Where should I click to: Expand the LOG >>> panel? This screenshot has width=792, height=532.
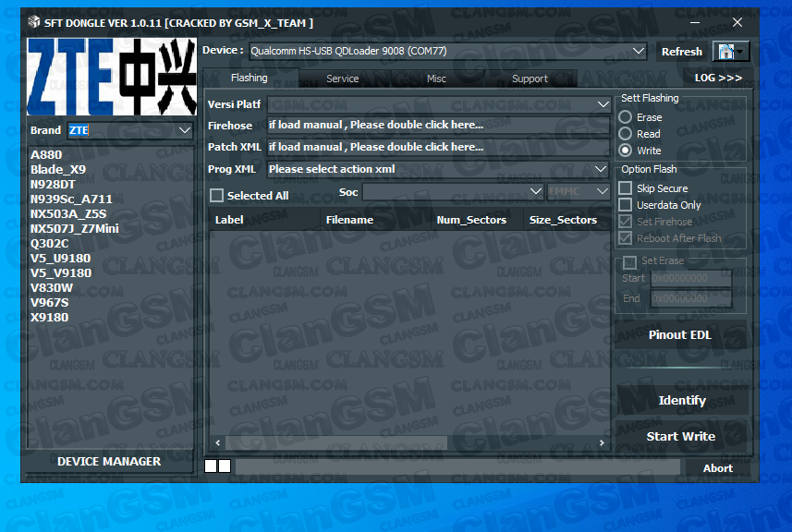(718, 78)
